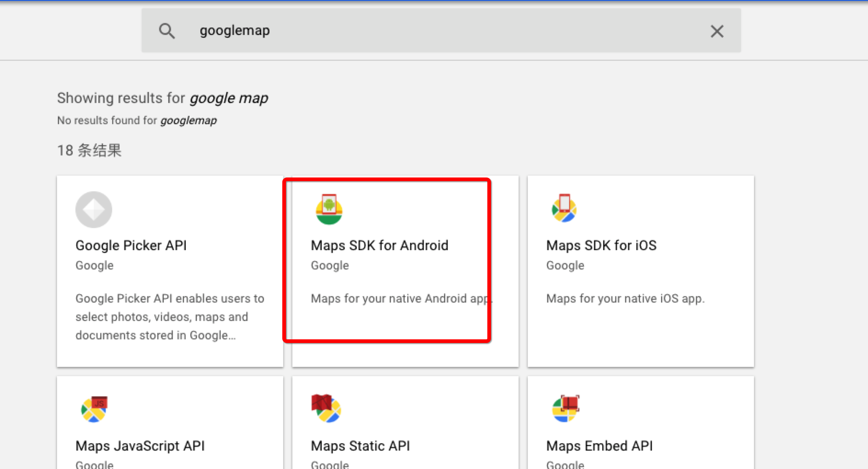The image size is (868, 469).
Task: Click the Maps Embed API icon
Action: pyautogui.click(x=565, y=408)
